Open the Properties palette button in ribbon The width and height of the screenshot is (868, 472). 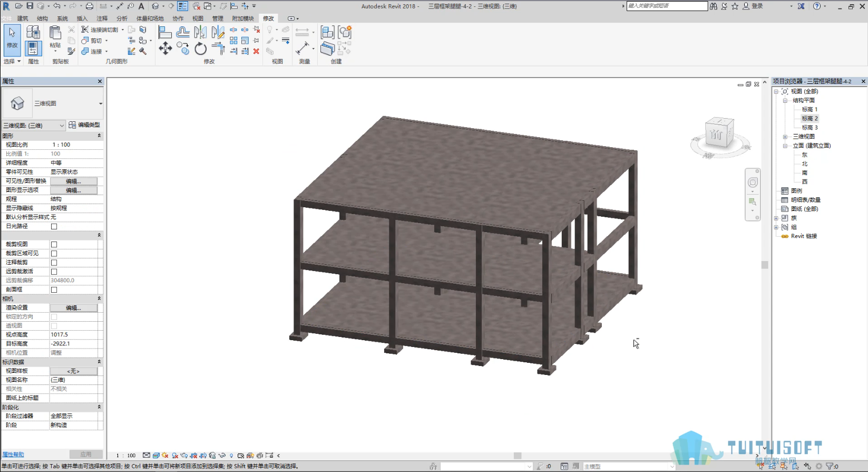coord(33,49)
